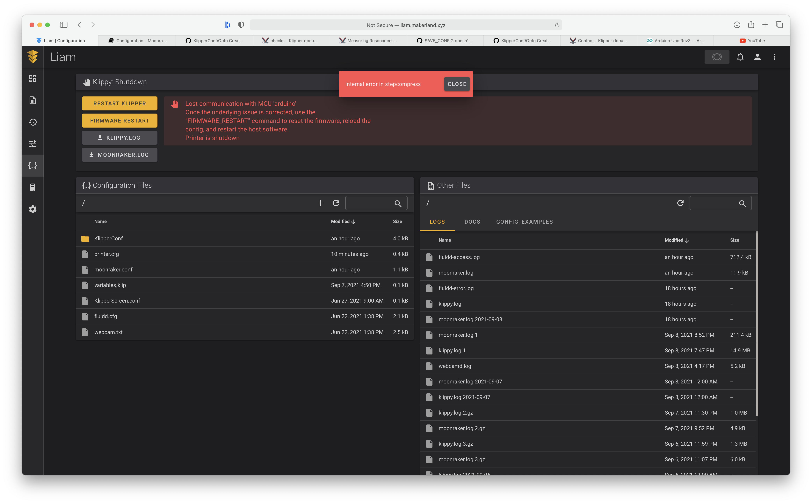This screenshot has height=504, width=812.
Task: Open the Jobs (G-code files) sidebar icon
Action: pyautogui.click(x=32, y=100)
